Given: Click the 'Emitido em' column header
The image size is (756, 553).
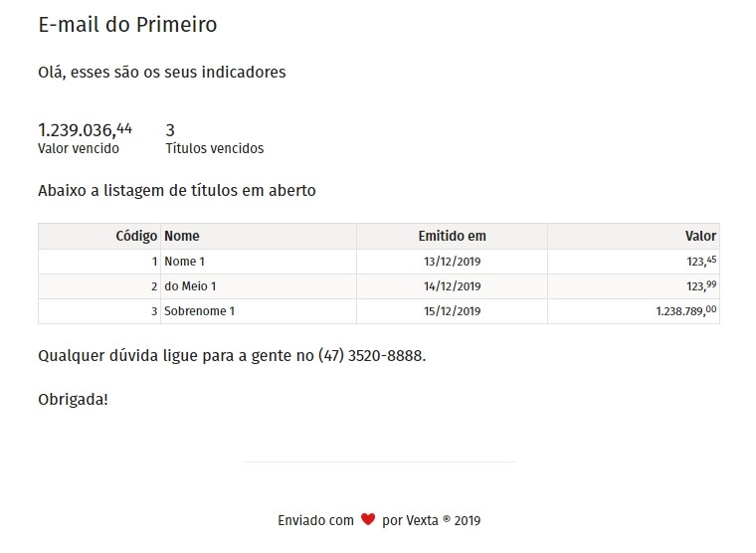Looking at the screenshot, I should pos(452,236).
